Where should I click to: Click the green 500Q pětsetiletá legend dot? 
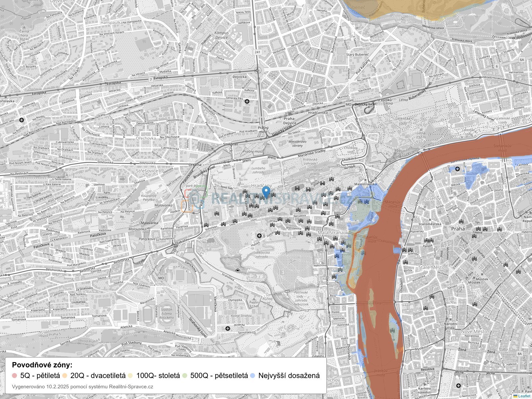click(185, 376)
